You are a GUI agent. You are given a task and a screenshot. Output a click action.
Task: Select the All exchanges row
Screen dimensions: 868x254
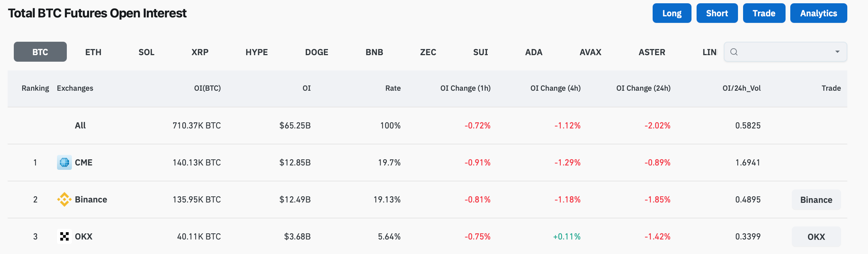(x=80, y=125)
